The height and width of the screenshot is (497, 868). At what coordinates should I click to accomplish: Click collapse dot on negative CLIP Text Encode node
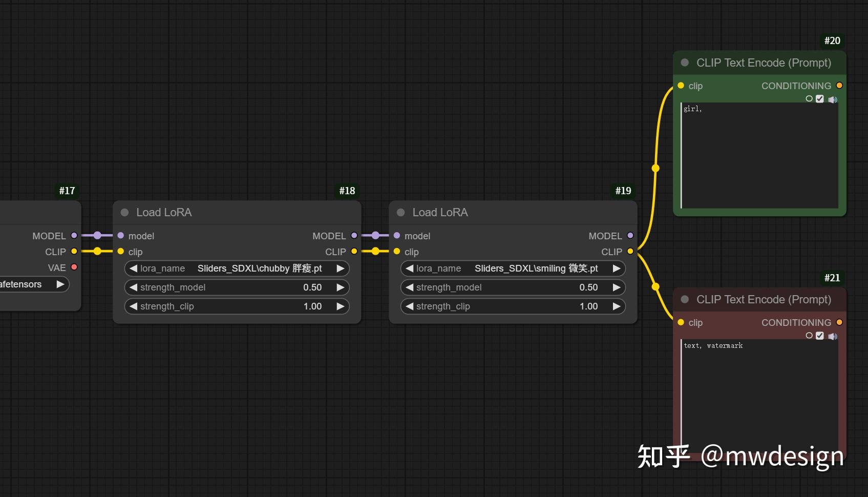coord(685,299)
